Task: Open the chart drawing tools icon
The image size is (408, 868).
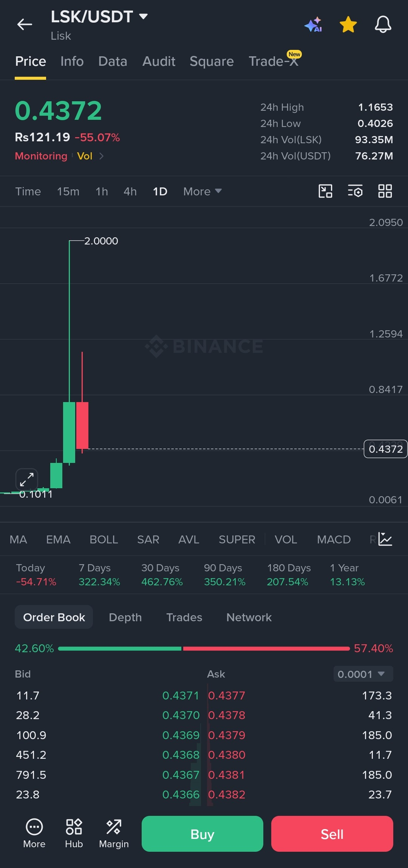Action: tap(325, 191)
